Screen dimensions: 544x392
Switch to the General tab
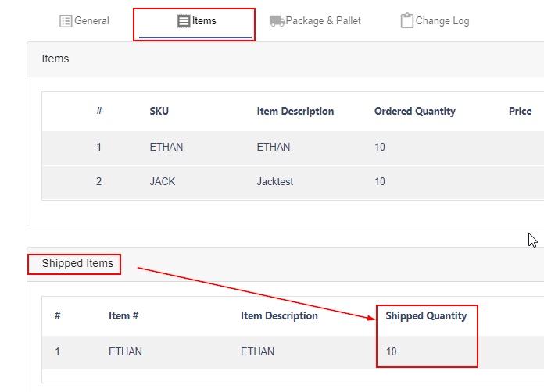(84, 21)
